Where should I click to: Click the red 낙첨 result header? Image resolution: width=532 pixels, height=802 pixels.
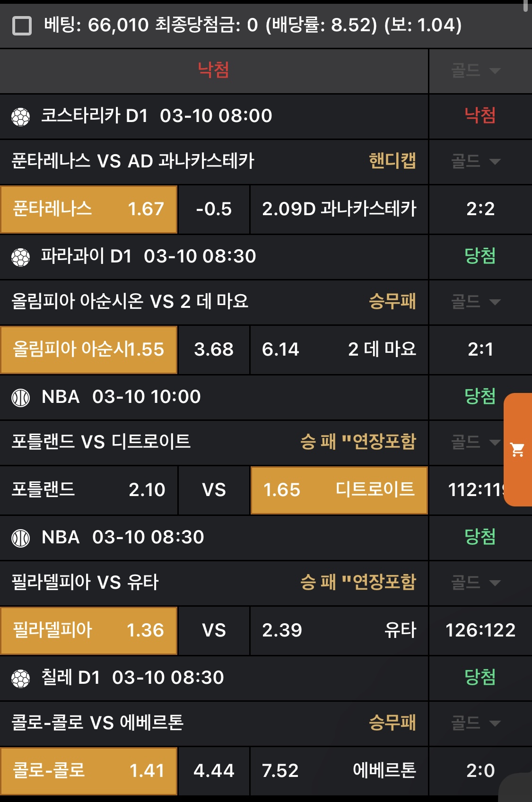(x=214, y=70)
